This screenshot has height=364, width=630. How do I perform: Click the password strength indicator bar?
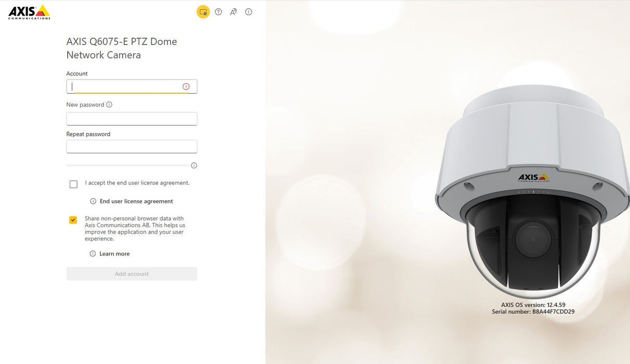[x=127, y=165]
